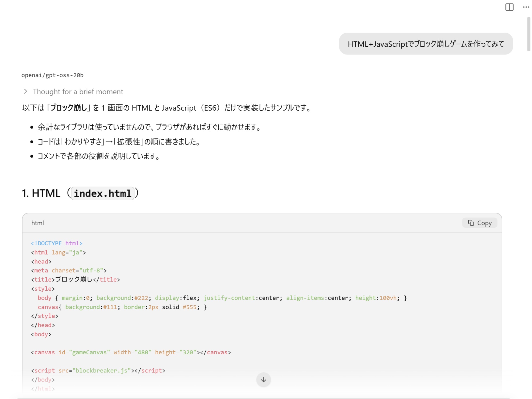Toggle the split panel view icon
Image resolution: width=532 pixels, height=399 pixels.
point(509,7)
